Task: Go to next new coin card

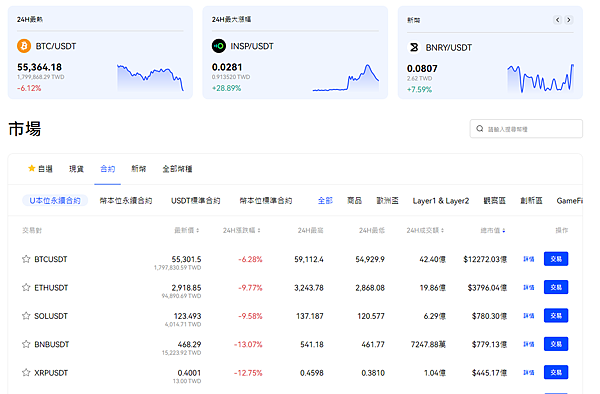Action: click(569, 20)
